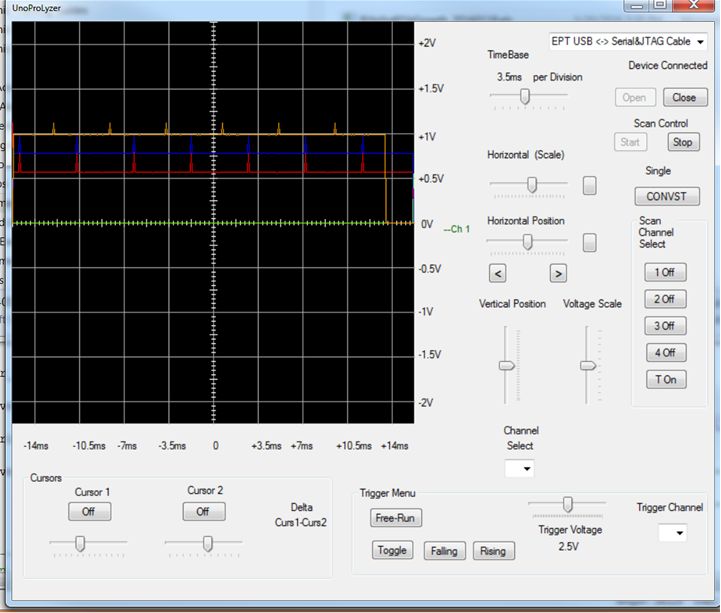Adjust the TimeBase slider handle
This screenshot has height=613, width=721.
coord(525,96)
